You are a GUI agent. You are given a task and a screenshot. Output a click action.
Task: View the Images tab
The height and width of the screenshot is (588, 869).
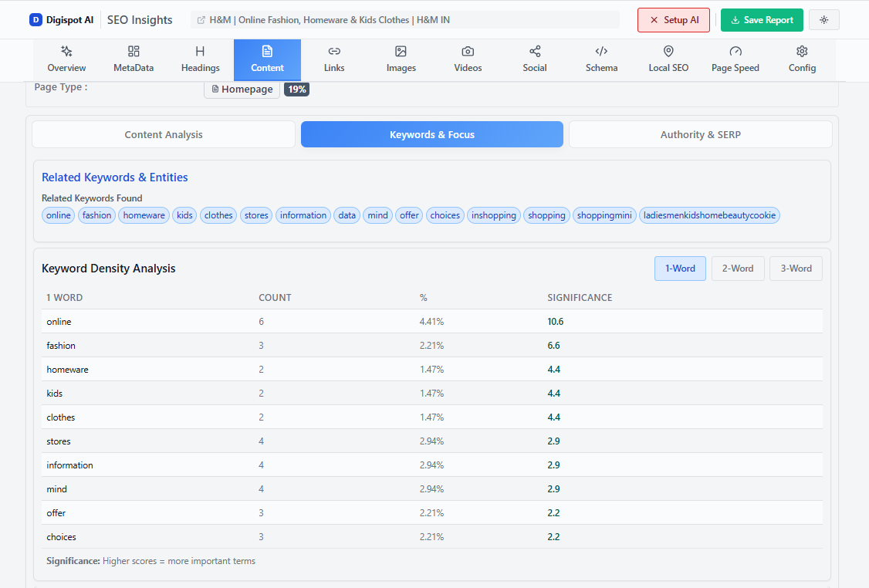pos(401,60)
